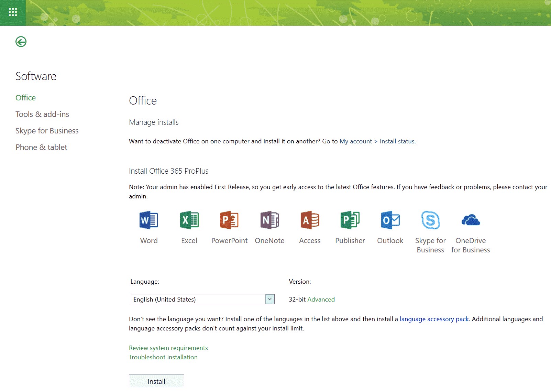This screenshot has height=392, width=551.
Task: Click the PowerPoint application icon
Action: [229, 220]
